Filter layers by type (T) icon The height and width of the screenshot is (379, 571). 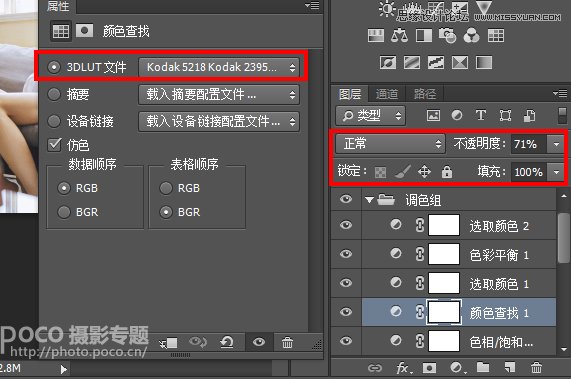click(x=481, y=115)
